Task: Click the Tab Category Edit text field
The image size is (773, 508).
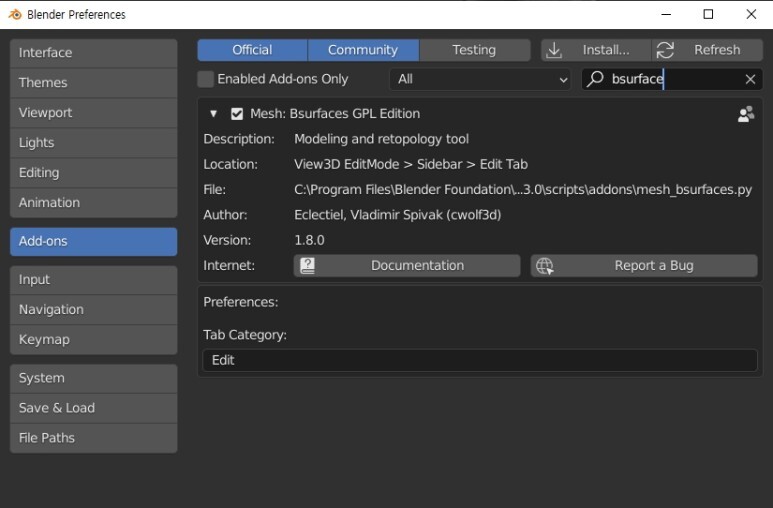Action: 480,361
